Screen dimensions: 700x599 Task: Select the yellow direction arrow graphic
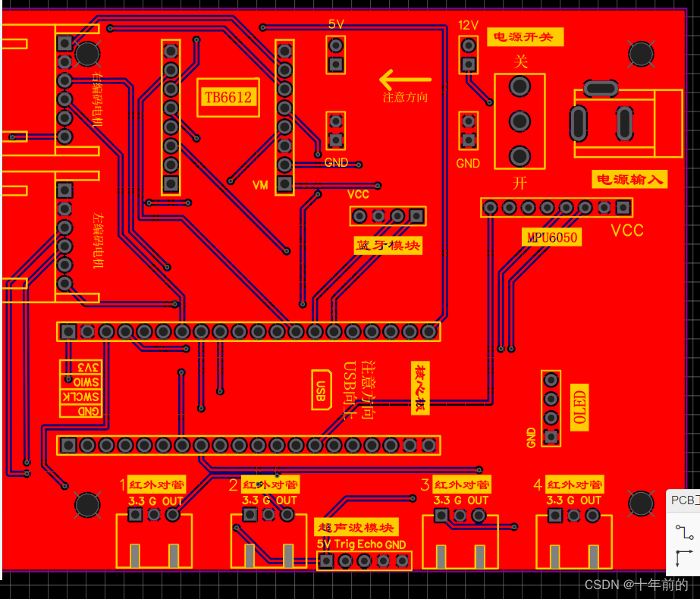click(x=405, y=80)
